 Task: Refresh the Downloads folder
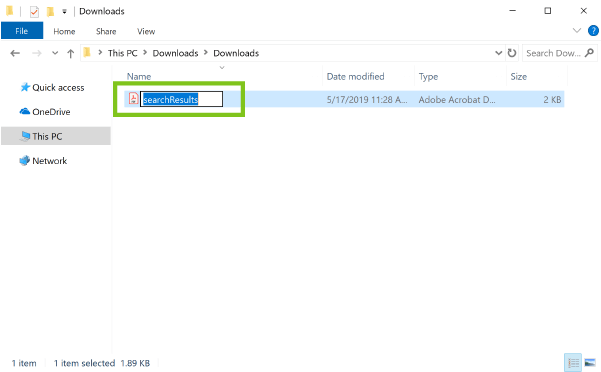coord(512,53)
